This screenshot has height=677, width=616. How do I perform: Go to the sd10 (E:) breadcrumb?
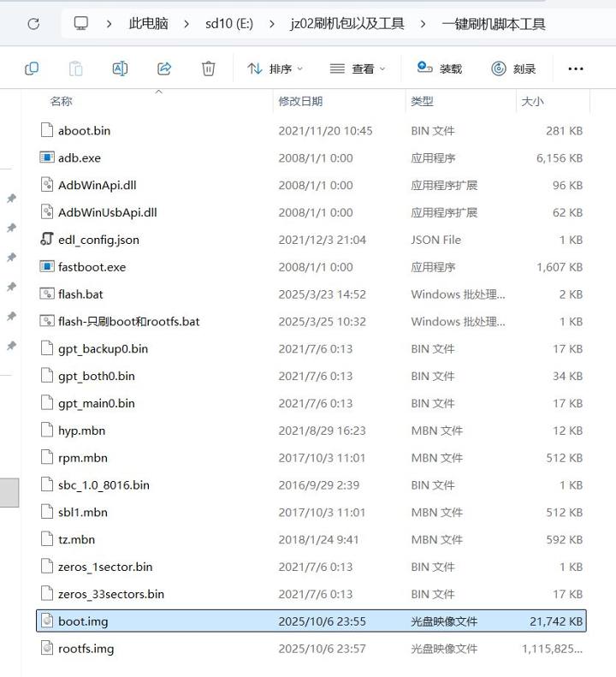(229, 24)
